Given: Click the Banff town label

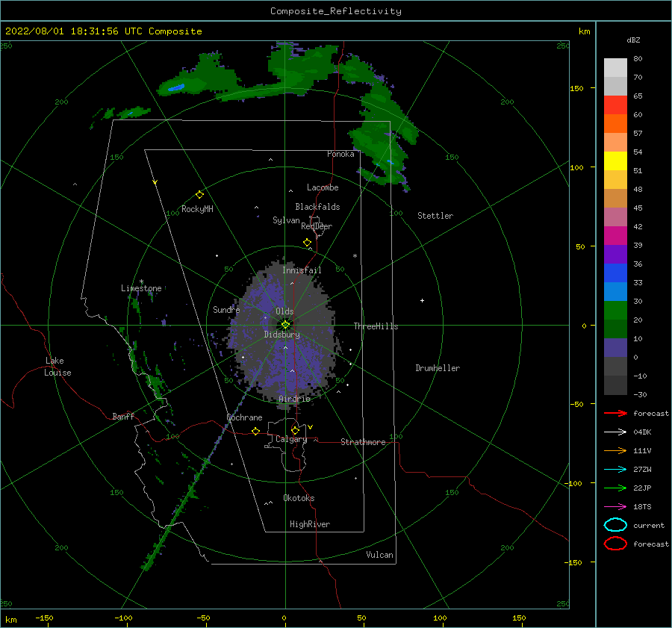Looking at the screenshot, I should point(123,416).
